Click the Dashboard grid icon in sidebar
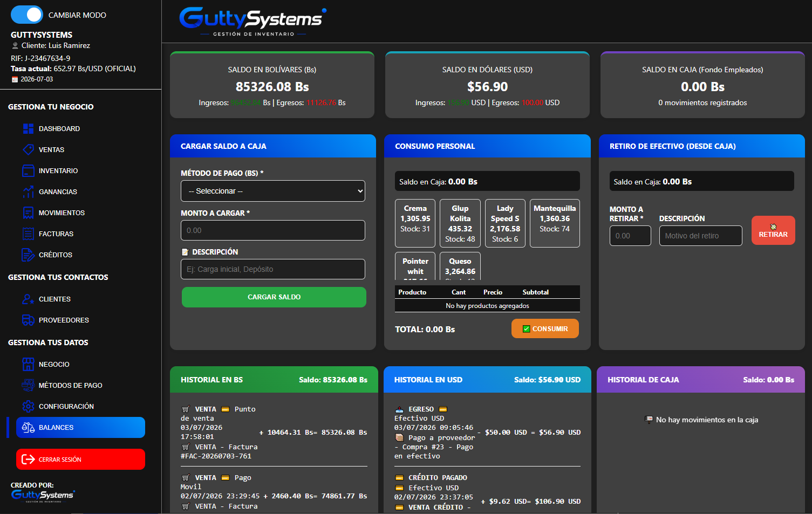Screen dimensions: 812x514 point(28,128)
